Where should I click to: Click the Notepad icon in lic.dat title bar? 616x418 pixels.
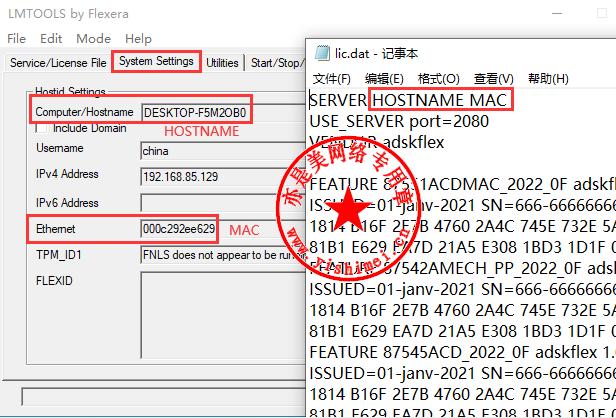tap(322, 53)
